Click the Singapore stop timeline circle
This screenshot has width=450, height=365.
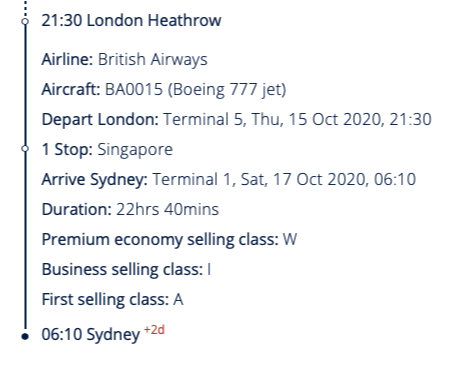pos(25,149)
